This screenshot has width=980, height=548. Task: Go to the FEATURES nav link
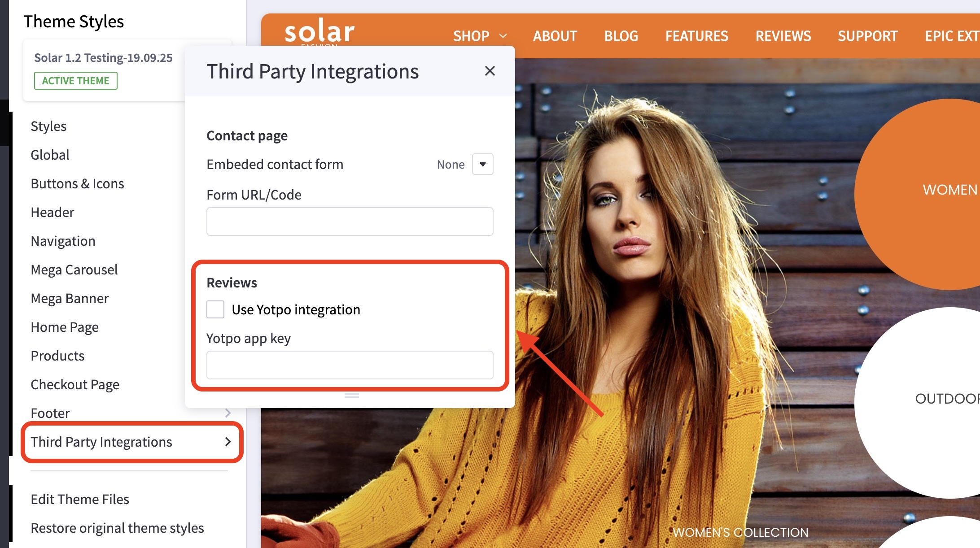696,36
